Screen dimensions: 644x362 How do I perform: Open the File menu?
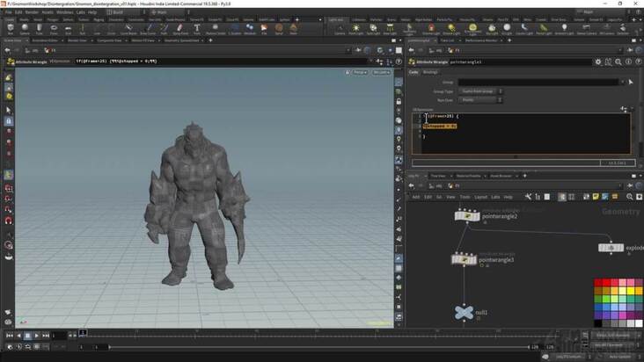[8, 12]
